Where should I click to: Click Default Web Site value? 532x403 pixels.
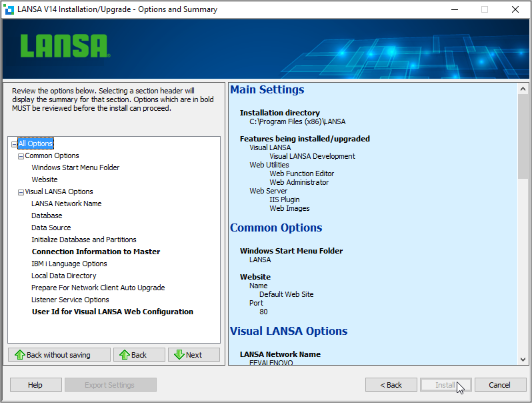287,294
